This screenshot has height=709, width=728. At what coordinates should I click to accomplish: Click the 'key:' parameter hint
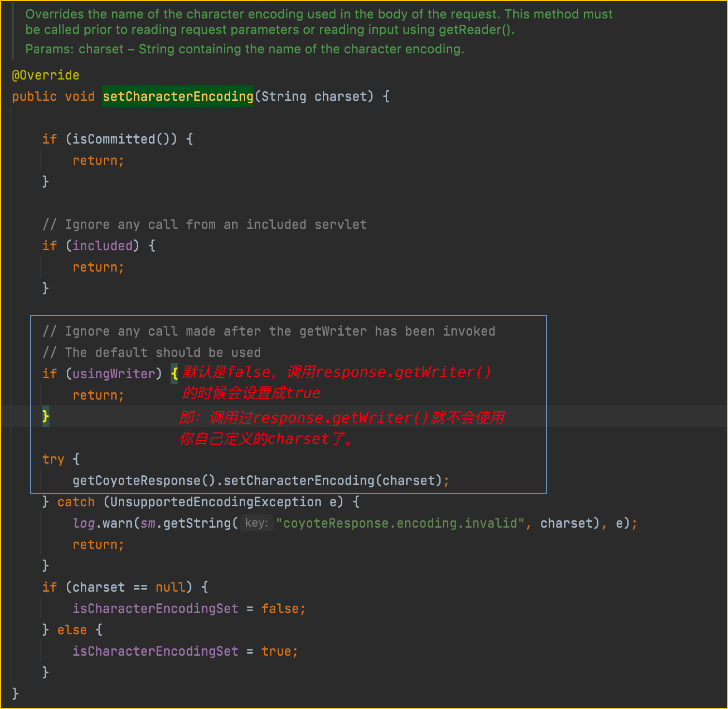(256, 523)
